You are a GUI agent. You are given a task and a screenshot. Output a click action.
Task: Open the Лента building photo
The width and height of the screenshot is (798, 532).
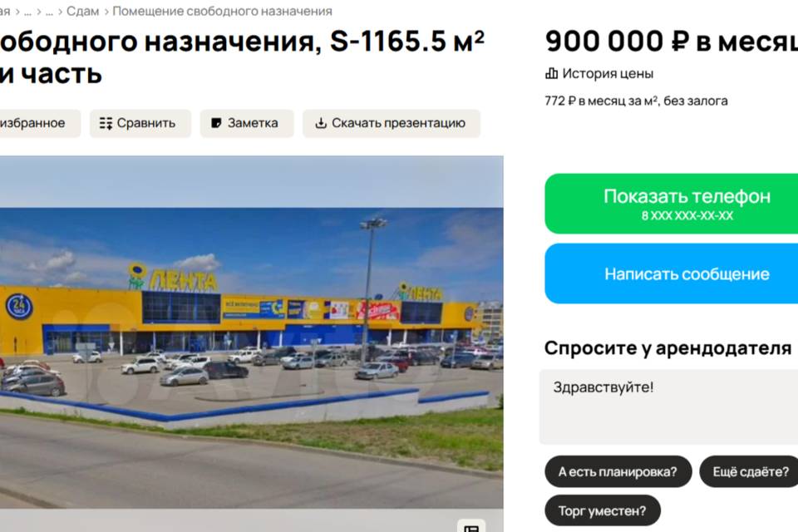pyautogui.click(x=251, y=332)
